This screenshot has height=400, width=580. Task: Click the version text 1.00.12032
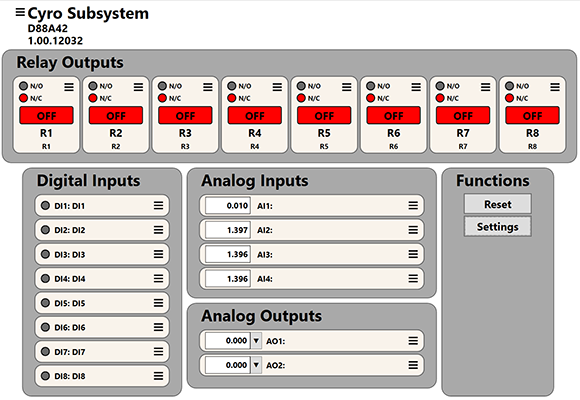55,40
